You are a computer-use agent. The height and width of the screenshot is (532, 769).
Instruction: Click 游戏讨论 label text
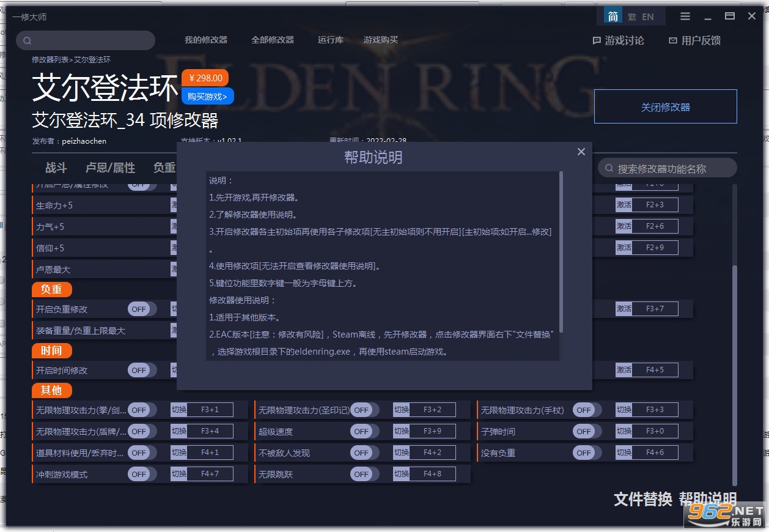tap(624, 40)
